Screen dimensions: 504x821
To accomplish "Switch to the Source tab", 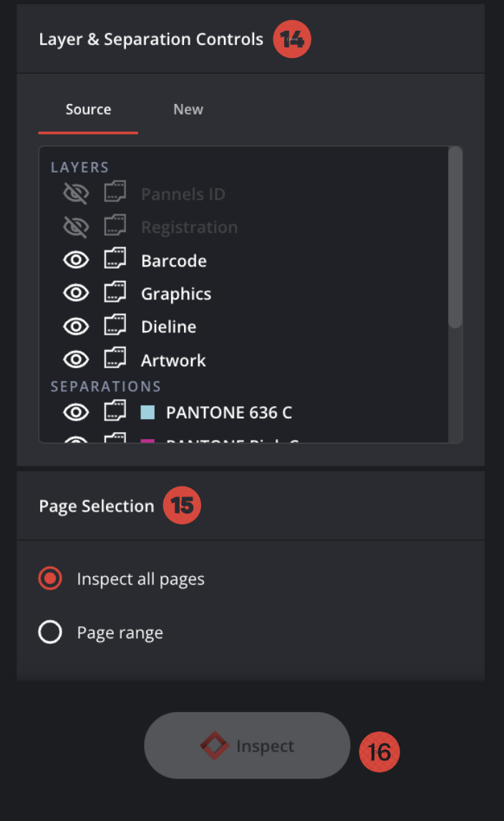I will click(88, 109).
